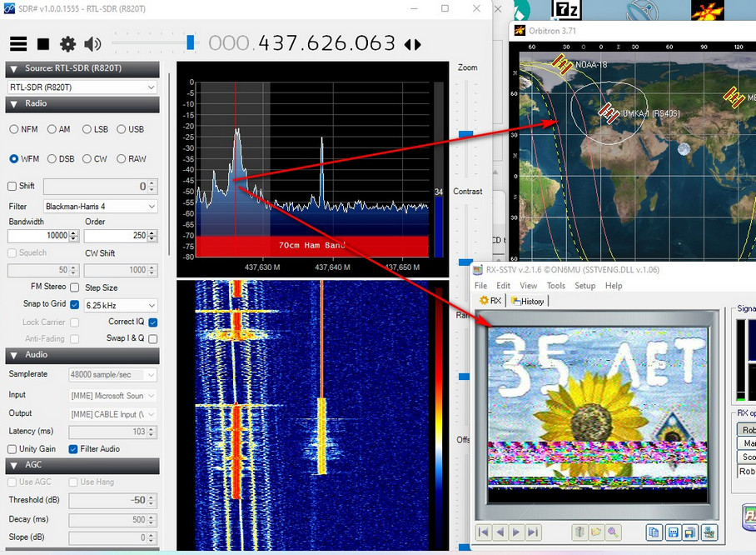Switch to the RX tab in RX-SSTV
756x555 pixels.
tap(490, 301)
